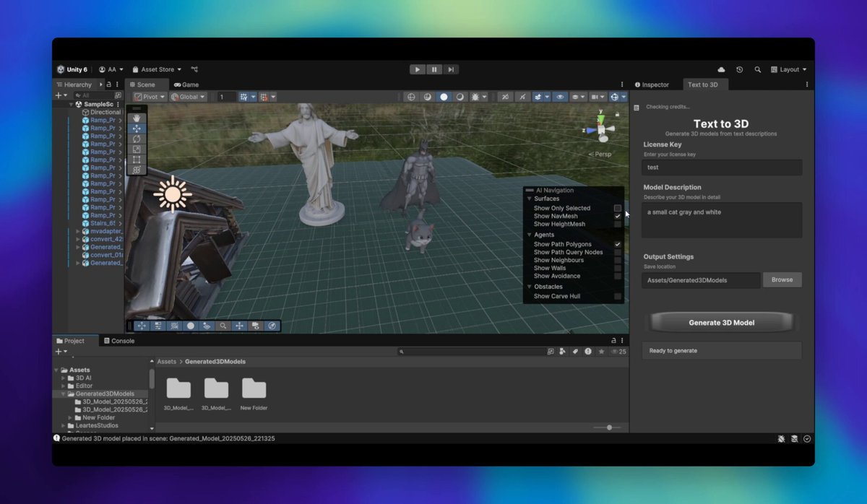Open the AA account dropdown
Image resolution: width=867 pixels, height=504 pixels.
click(111, 69)
